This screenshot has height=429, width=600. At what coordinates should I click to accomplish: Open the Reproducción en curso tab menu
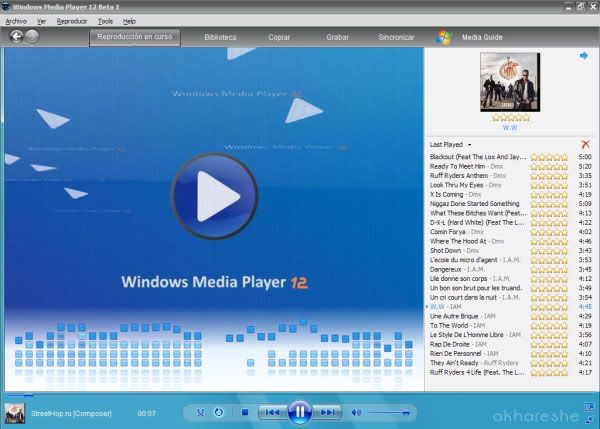pos(135,38)
